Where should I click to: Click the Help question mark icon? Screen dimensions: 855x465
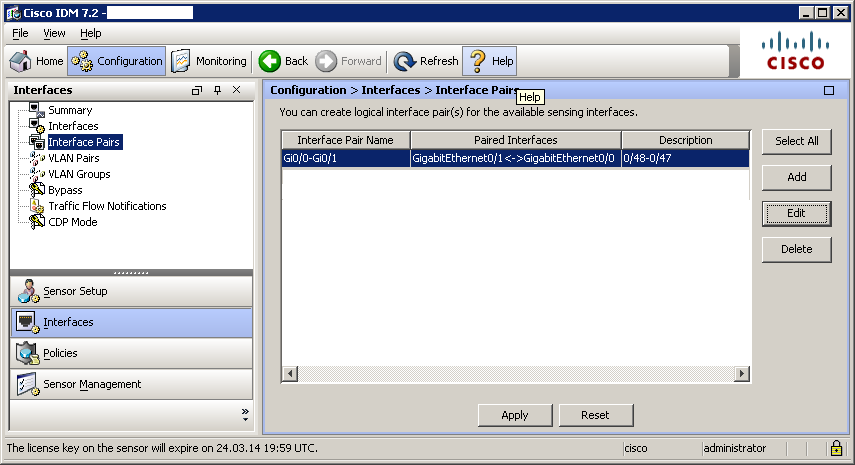(478, 61)
